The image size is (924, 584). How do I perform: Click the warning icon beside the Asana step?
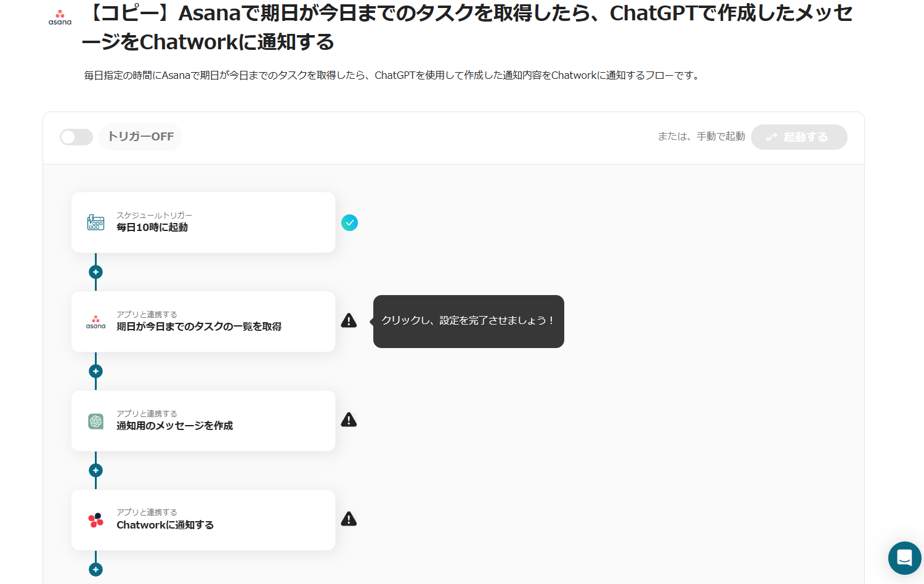pyautogui.click(x=349, y=320)
